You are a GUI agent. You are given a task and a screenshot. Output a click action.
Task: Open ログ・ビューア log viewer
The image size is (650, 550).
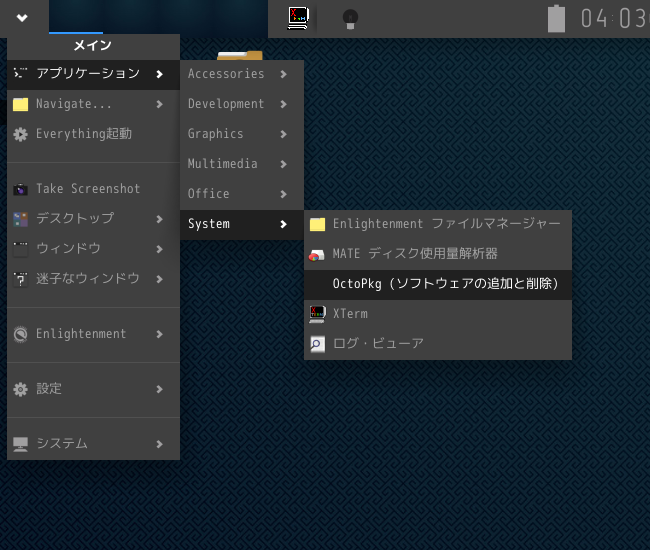438,344
